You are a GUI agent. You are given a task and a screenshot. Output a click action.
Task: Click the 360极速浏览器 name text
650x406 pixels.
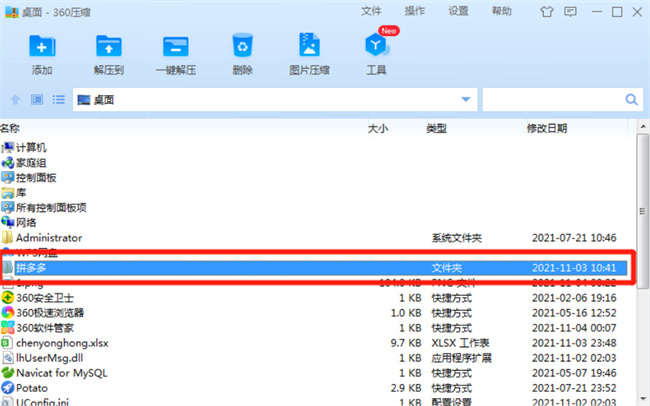tap(50, 313)
